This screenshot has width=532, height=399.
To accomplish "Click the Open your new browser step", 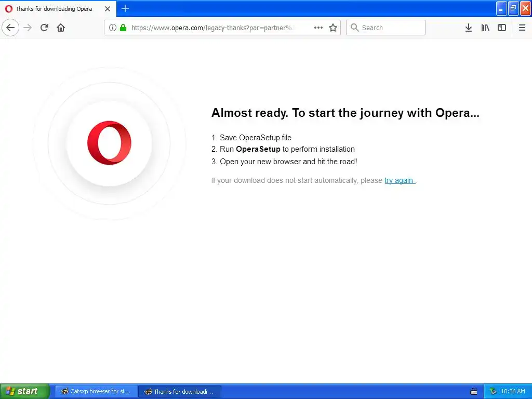I will [x=284, y=162].
